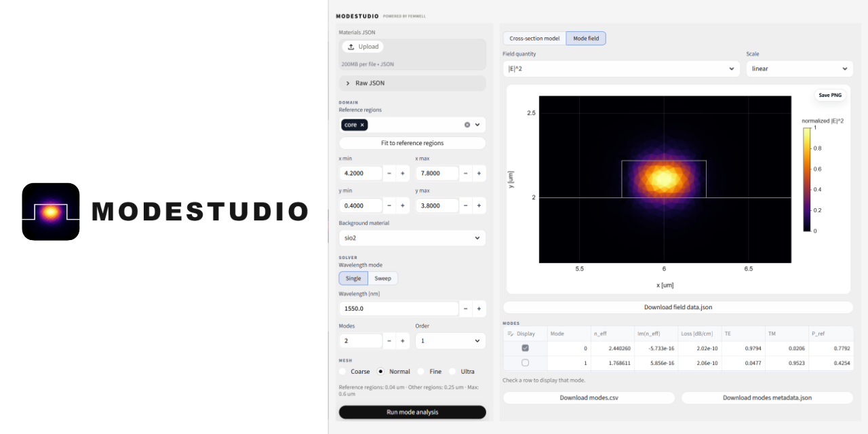Increase x max value with plus
Screen dimensions: 868x434
[479, 174]
